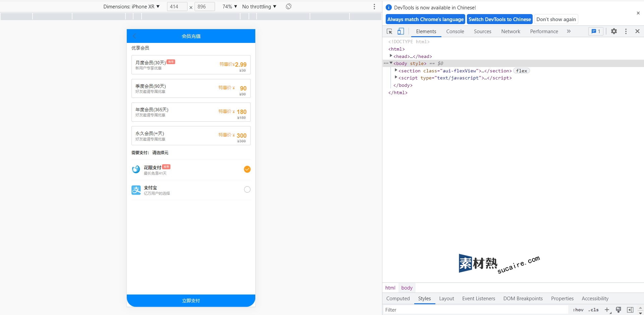Screen dimensions: 644x315
Task: Click the 立即支付 pay button
Action: tap(191, 301)
